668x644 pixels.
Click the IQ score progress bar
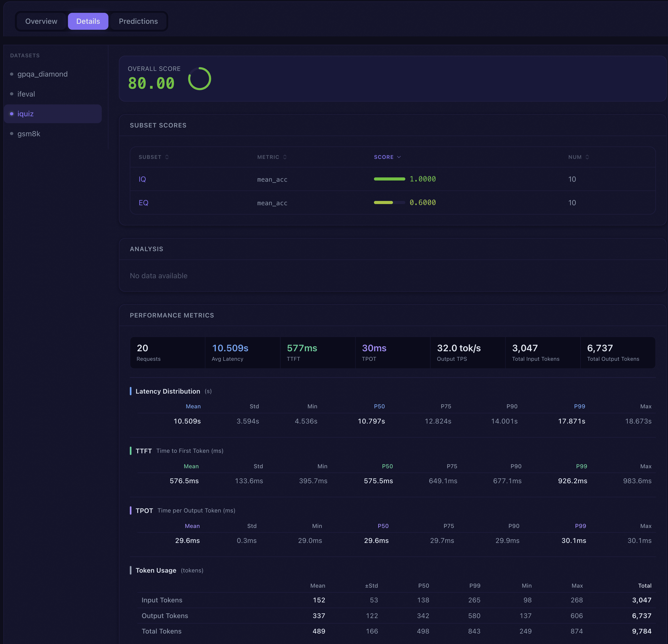pyautogui.click(x=390, y=179)
